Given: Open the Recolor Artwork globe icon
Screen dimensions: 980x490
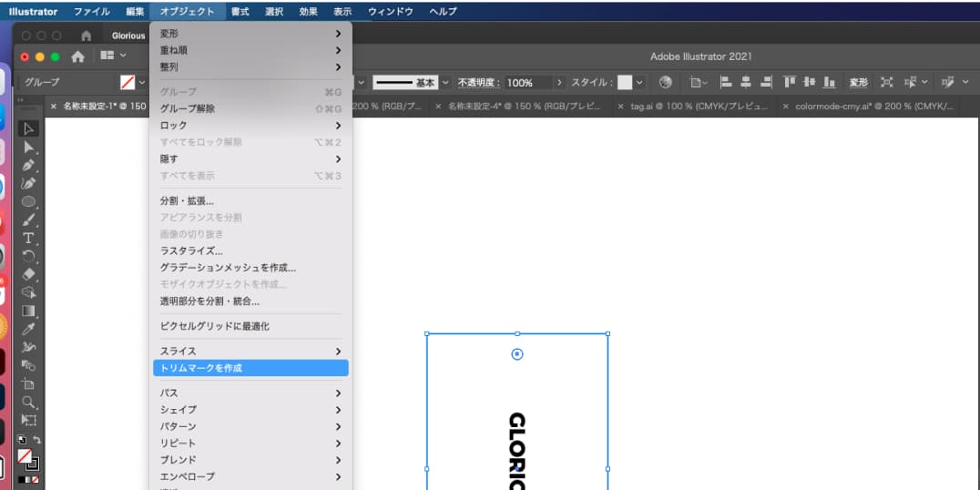Looking at the screenshot, I should [x=666, y=82].
